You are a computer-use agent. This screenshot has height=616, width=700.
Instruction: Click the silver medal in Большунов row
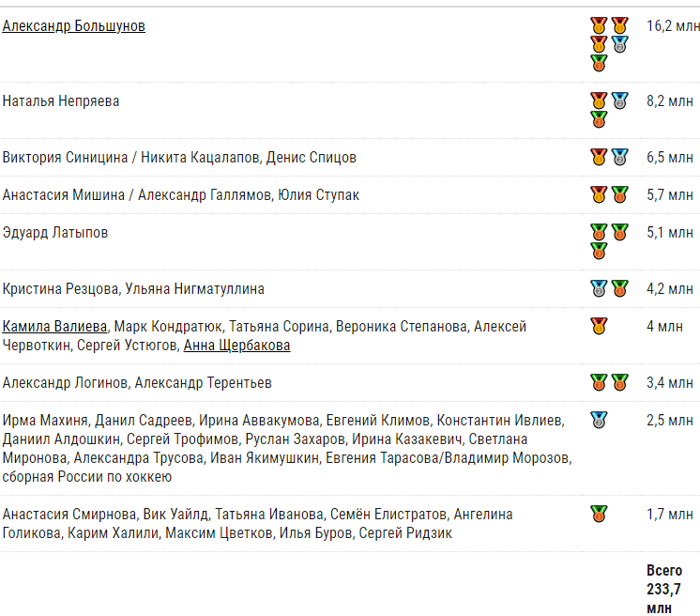coord(619,45)
